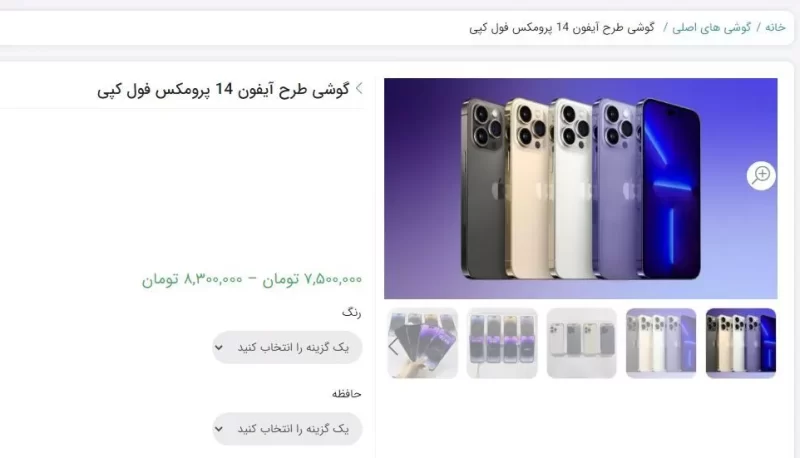The image size is (800, 458).
Task: Select the fifth thumbnail of hand-held phones
Action: [422, 343]
